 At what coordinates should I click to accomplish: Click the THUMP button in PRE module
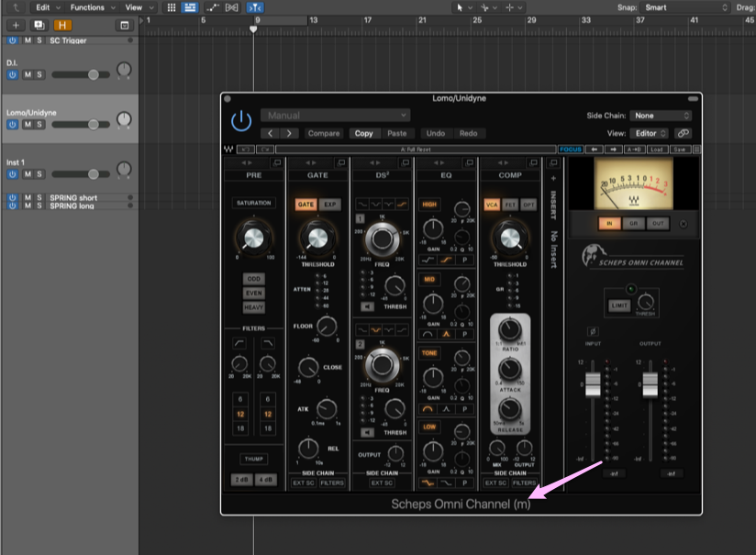point(253,459)
